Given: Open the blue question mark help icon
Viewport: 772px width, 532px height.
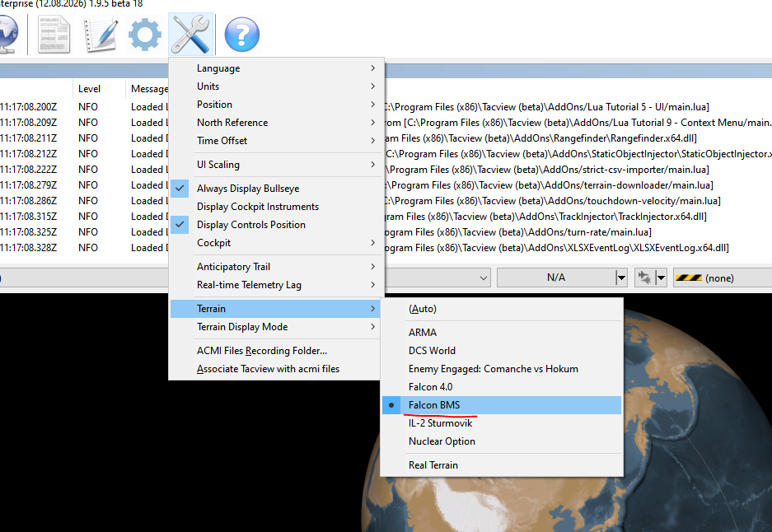Looking at the screenshot, I should tap(241, 35).
